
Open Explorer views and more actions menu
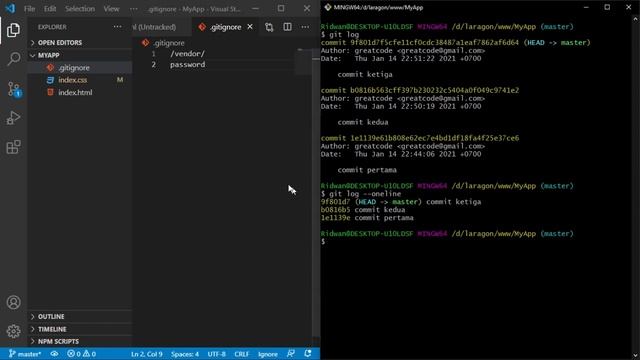pyautogui.click(x=118, y=27)
